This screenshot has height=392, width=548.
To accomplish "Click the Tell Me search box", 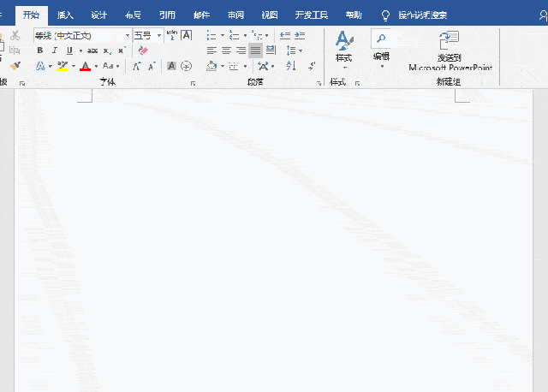I will click(x=422, y=15).
